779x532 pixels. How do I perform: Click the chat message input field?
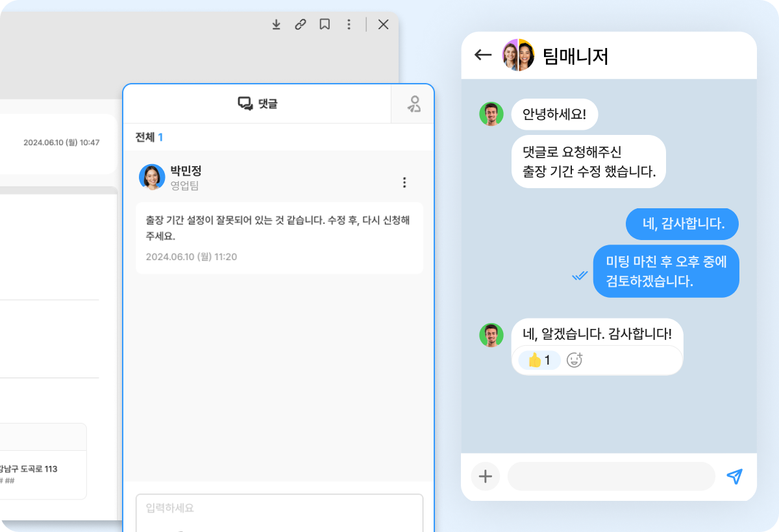[611, 477]
